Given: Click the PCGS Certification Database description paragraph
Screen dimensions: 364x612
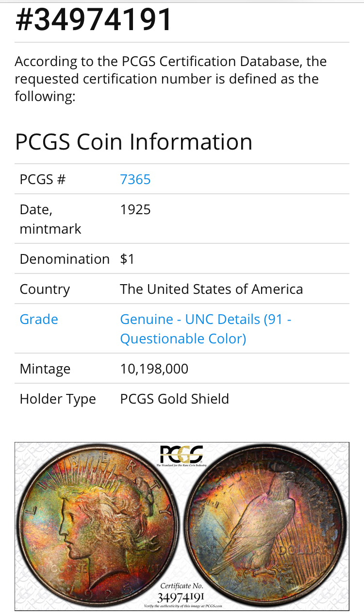Looking at the screenshot, I should point(170,79).
